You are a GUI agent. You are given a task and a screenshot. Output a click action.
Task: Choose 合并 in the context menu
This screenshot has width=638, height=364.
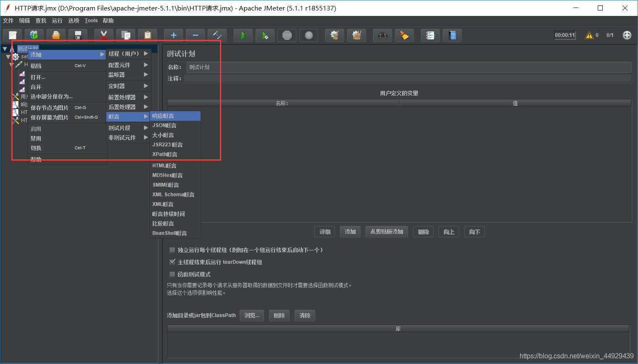pyautogui.click(x=67, y=87)
